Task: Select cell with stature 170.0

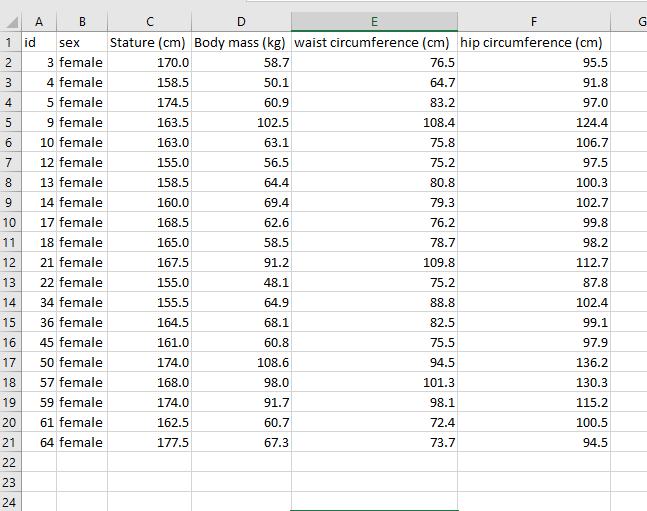Action: tap(149, 62)
